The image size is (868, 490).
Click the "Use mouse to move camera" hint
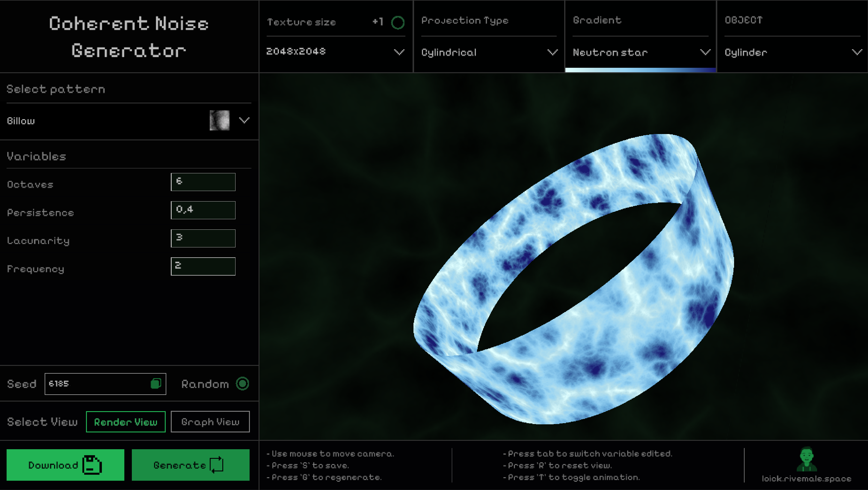pyautogui.click(x=330, y=454)
